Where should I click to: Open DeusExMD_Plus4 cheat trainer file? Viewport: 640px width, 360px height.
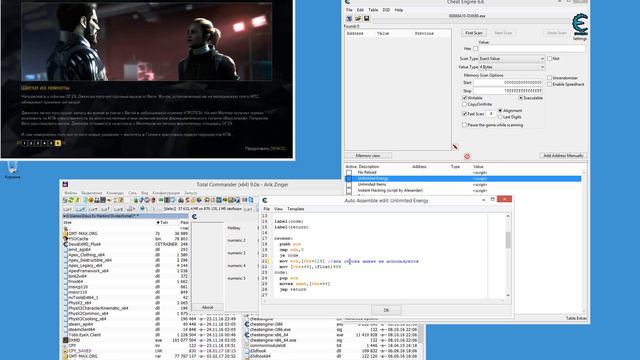[x=84, y=244]
